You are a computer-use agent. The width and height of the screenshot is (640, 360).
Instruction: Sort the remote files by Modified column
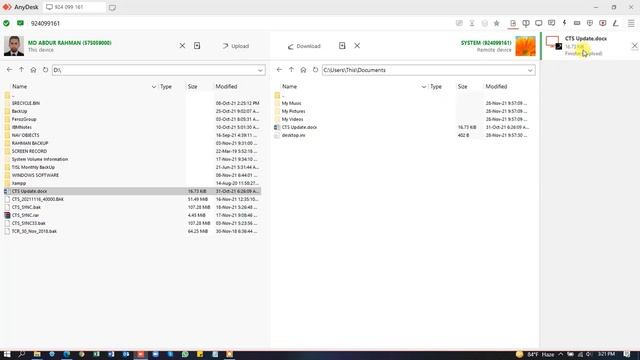(x=496, y=87)
